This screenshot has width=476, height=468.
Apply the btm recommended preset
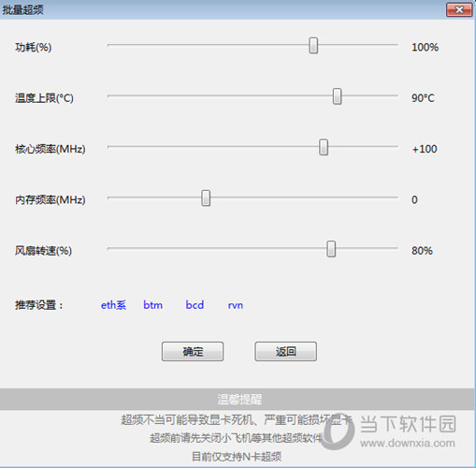coord(152,305)
